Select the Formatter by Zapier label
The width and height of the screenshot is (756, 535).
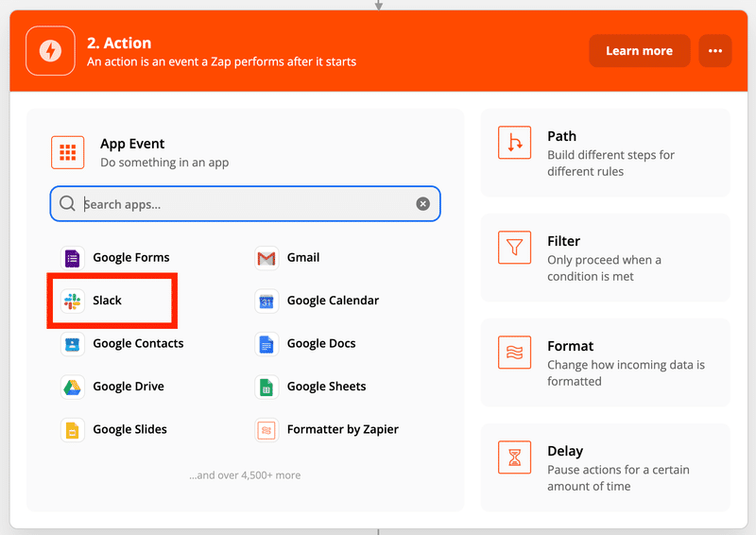coord(343,429)
